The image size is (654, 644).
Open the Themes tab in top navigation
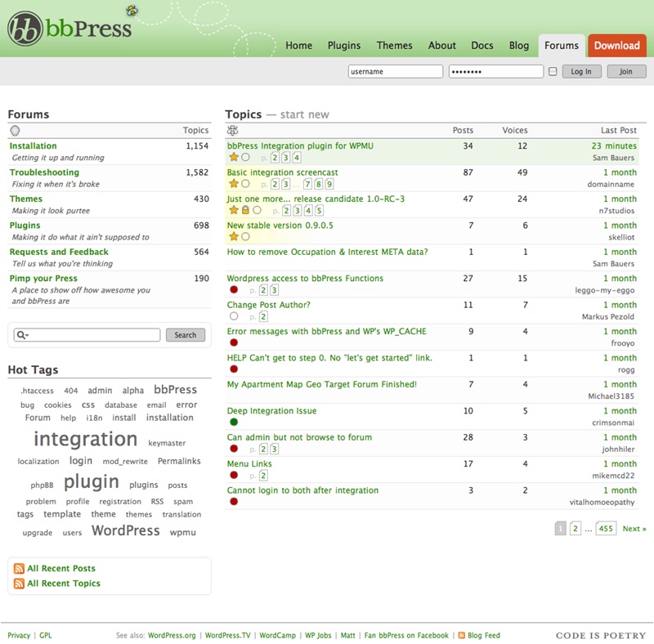tap(394, 46)
